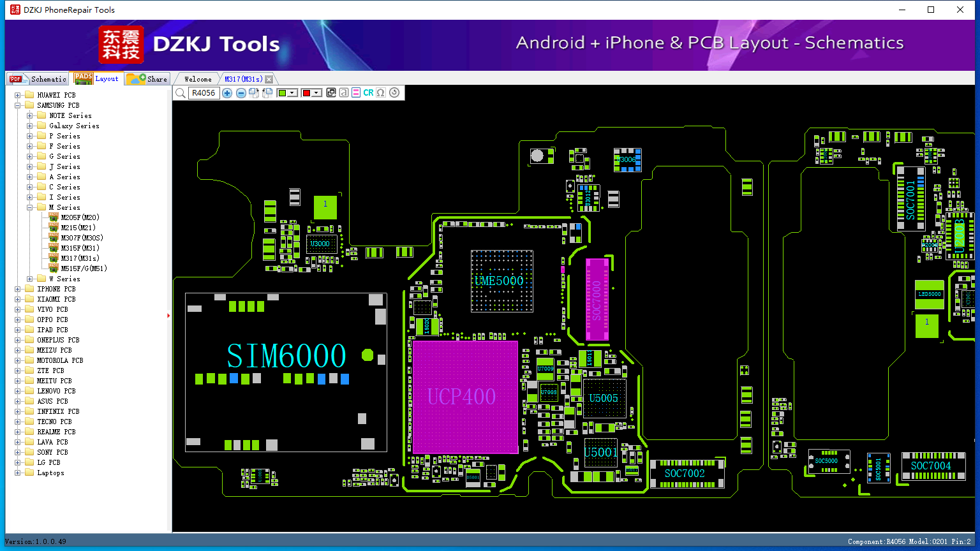Click the cloud folder icon on Share
980x551 pixels.
point(136,78)
